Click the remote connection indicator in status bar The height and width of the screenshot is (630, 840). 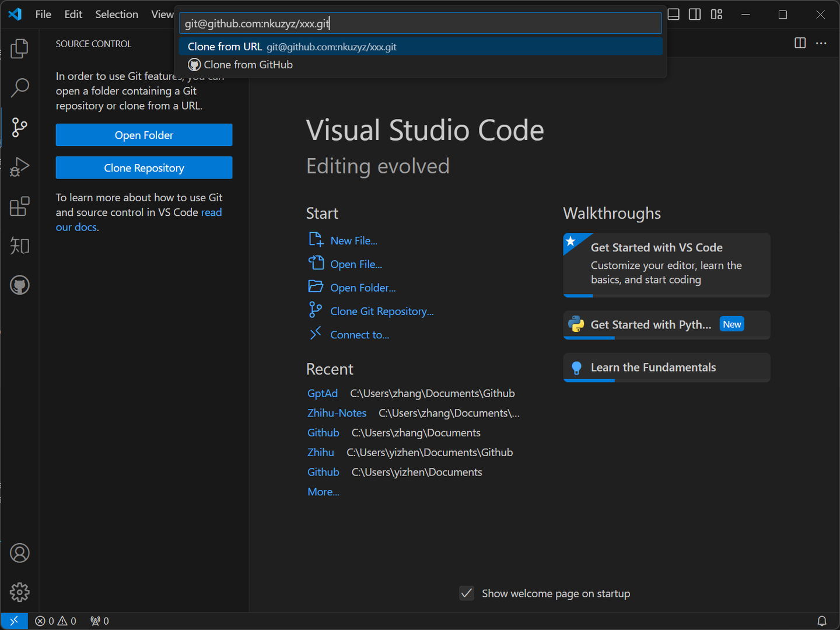point(14,621)
